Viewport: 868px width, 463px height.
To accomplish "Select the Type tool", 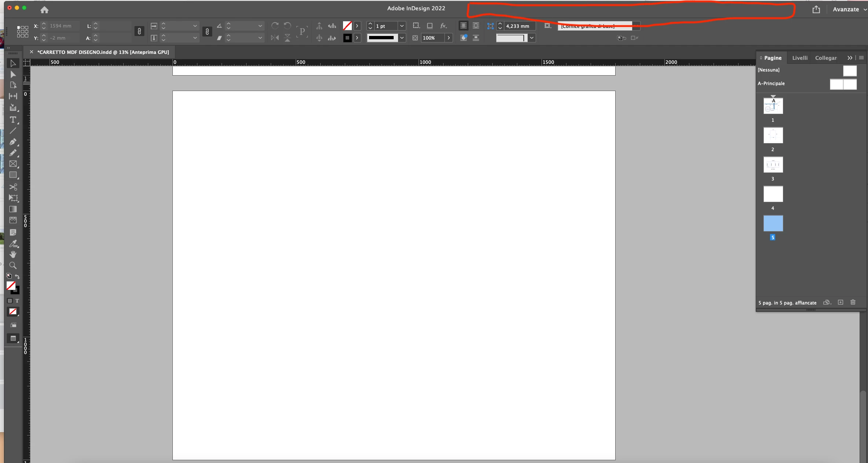I will pyautogui.click(x=13, y=120).
